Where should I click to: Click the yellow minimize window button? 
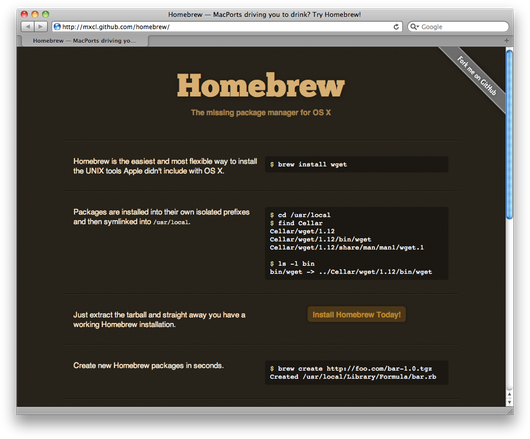[35, 14]
